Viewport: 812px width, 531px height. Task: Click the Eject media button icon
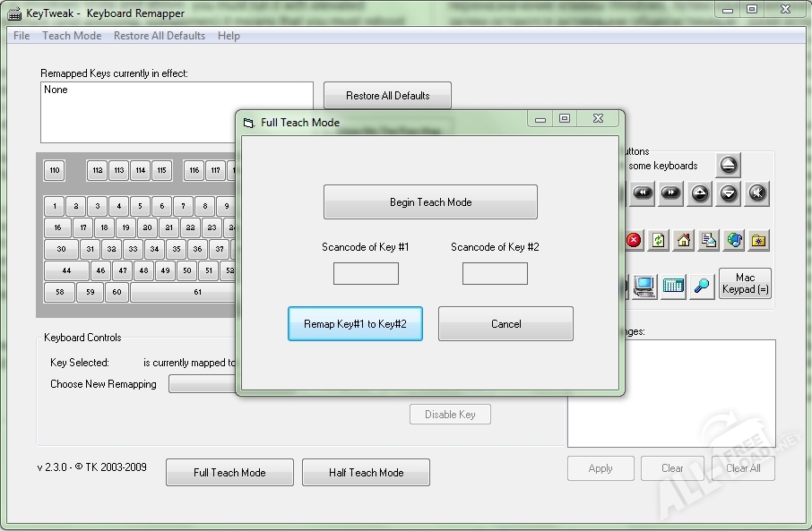click(729, 166)
